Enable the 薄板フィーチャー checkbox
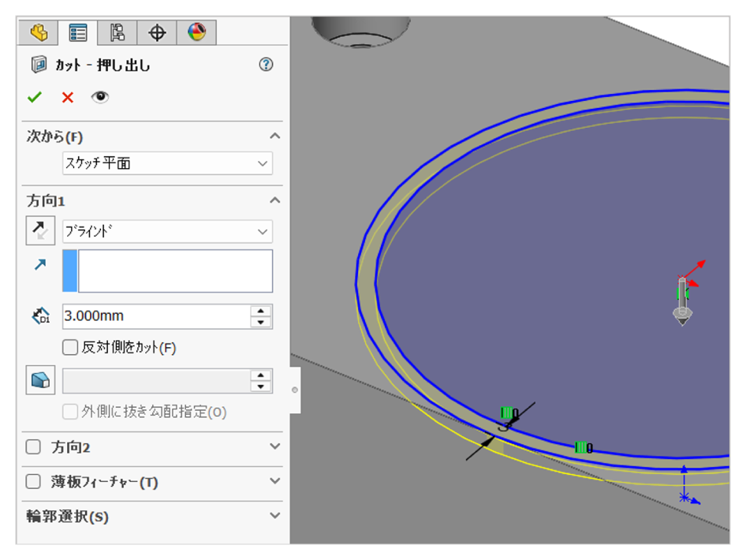 tap(33, 482)
